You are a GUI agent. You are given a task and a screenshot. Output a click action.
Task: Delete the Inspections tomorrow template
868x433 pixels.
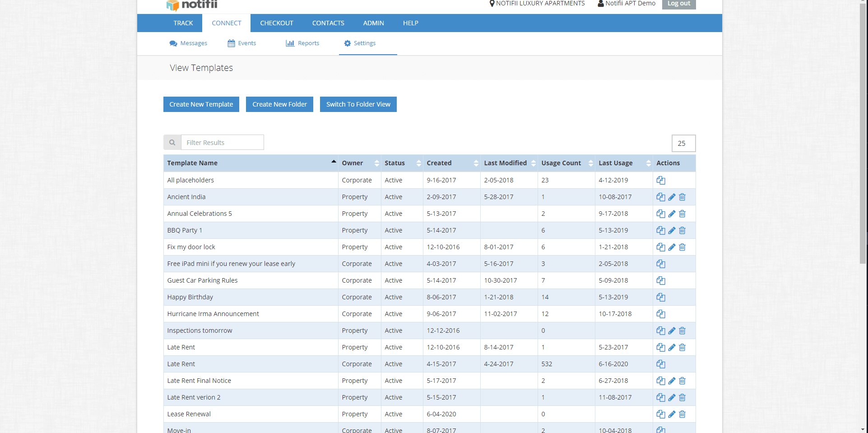coord(682,331)
